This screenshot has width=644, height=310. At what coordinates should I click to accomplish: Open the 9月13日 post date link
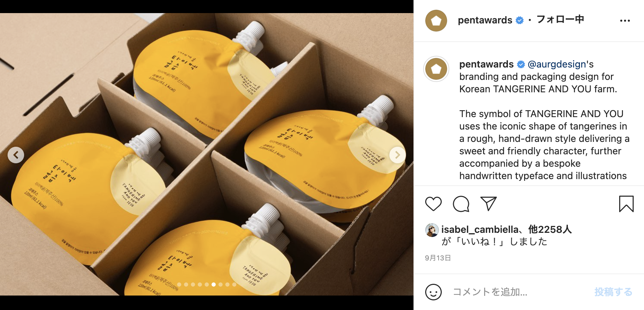pos(438,258)
